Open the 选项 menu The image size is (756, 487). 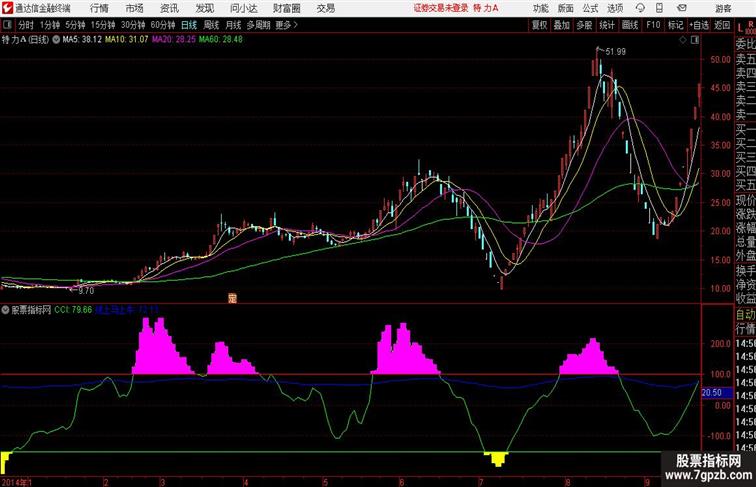pyautogui.click(x=615, y=8)
